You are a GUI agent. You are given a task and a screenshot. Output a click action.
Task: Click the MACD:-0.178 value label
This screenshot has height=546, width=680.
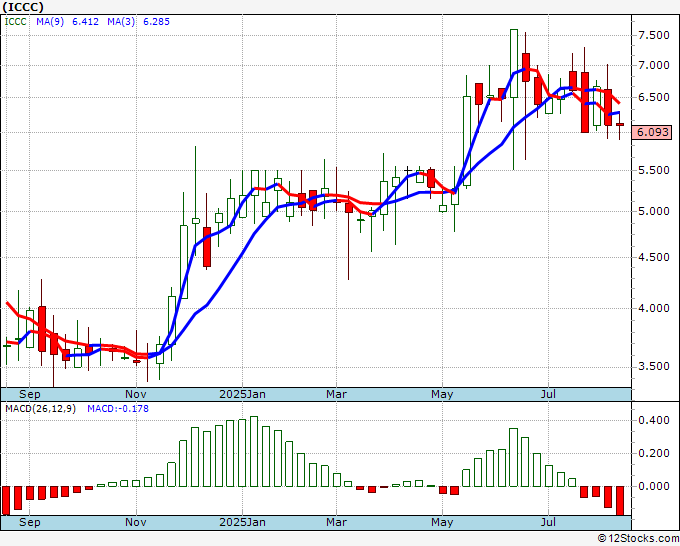[x=118, y=409]
